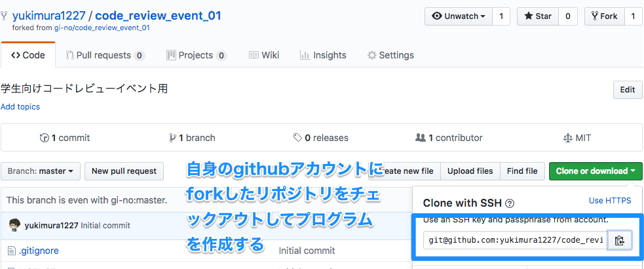This screenshot has height=269, width=644.
Task: View the 1 branch list
Action: point(192,138)
